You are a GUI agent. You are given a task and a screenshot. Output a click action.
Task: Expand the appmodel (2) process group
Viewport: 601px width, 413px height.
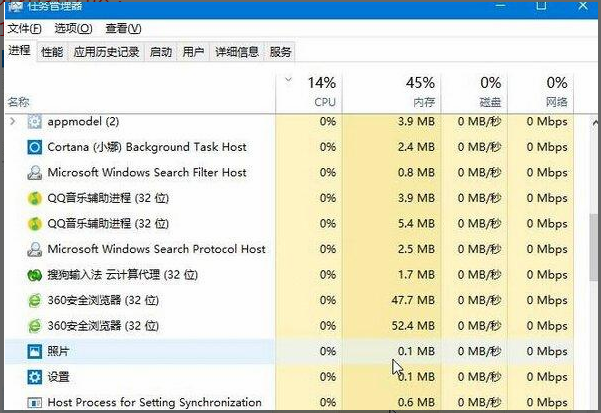[x=13, y=121]
